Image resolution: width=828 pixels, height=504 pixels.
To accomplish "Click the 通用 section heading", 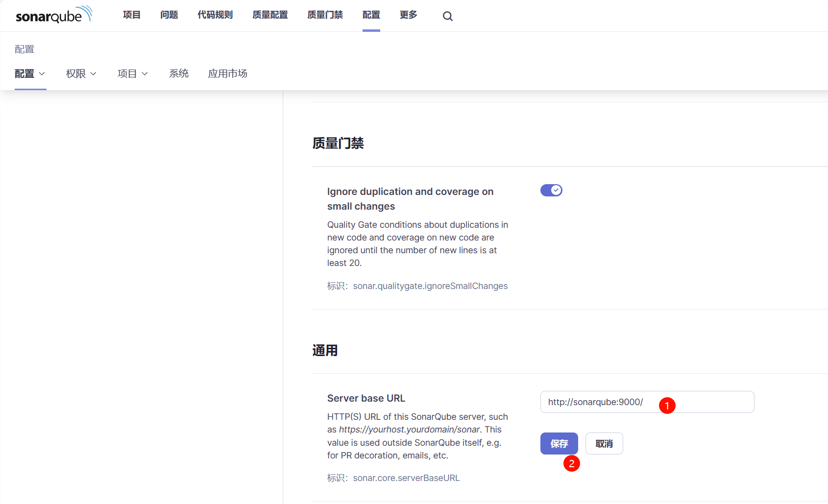I will click(x=325, y=351).
